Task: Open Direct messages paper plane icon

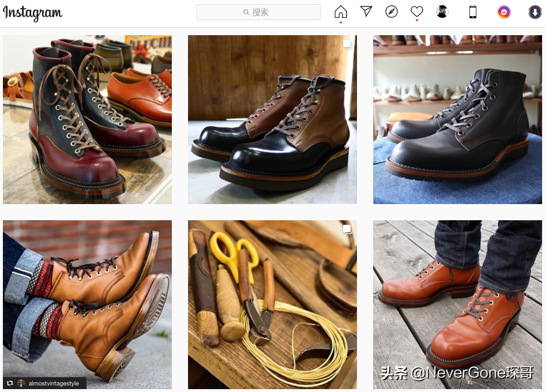Action: 366,12
